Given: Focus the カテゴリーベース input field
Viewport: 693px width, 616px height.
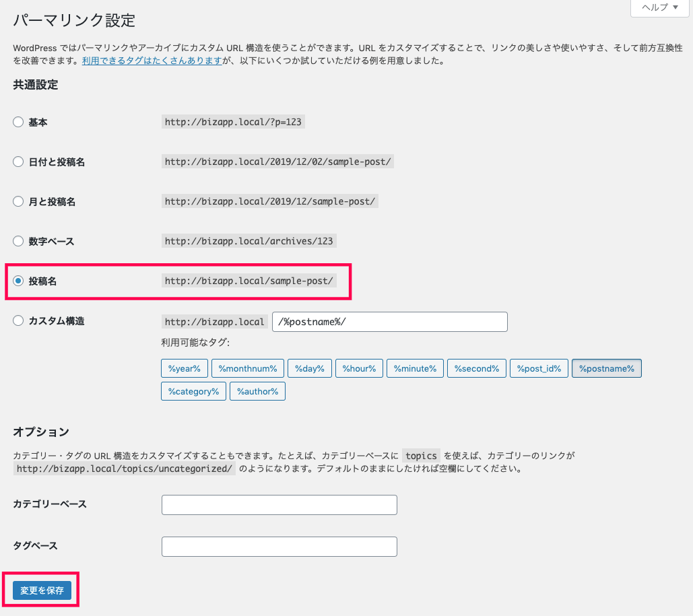Looking at the screenshot, I should (279, 505).
